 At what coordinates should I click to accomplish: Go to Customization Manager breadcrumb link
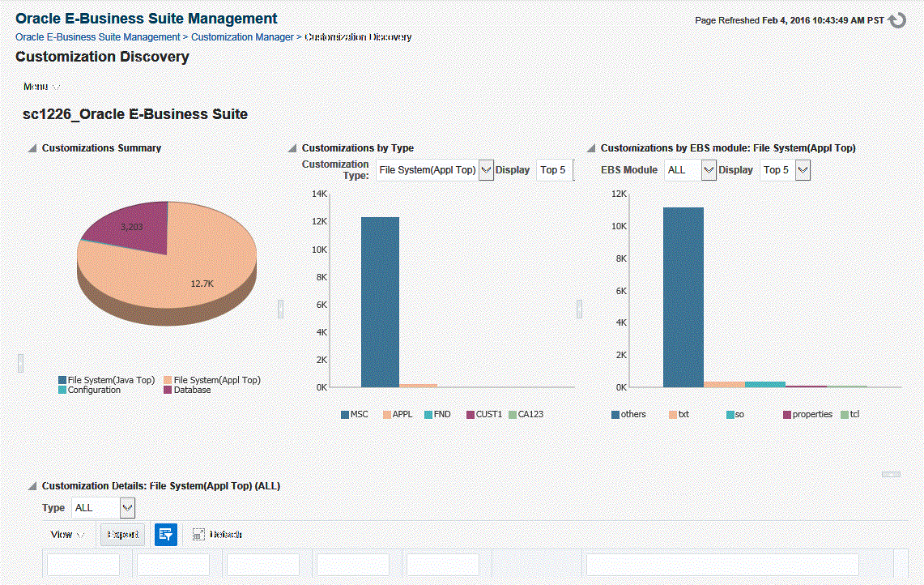click(242, 36)
